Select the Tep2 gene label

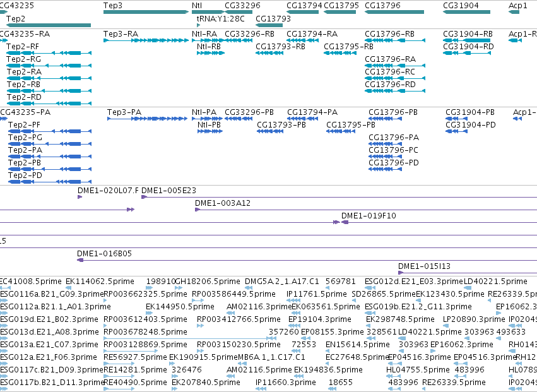pos(15,18)
